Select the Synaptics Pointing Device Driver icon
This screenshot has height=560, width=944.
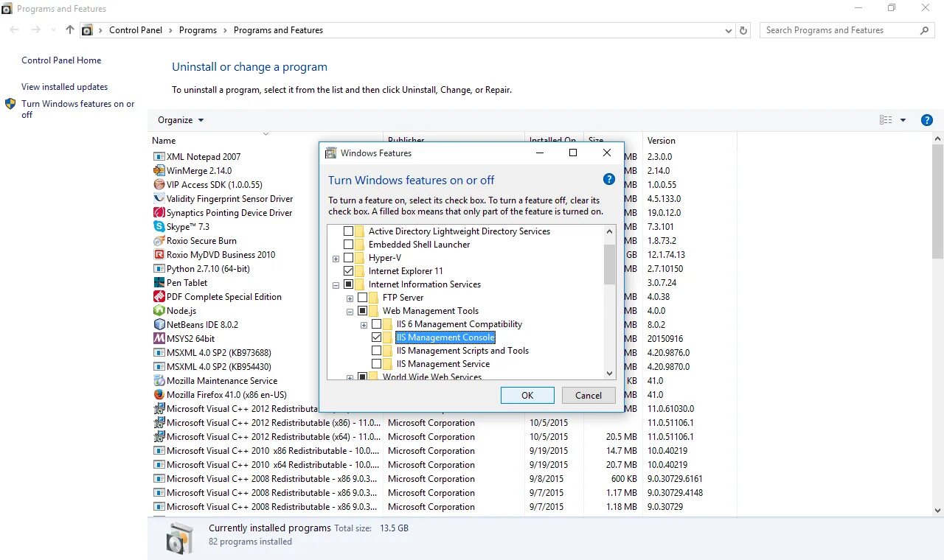[x=159, y=213]
